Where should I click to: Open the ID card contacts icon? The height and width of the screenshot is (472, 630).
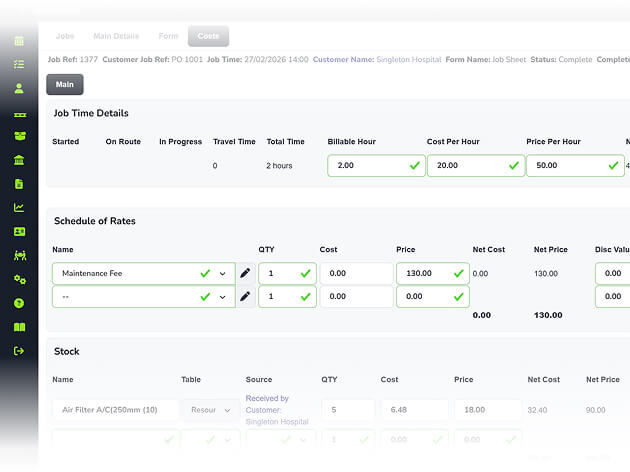pyautogui.click(x=19, y=232)
